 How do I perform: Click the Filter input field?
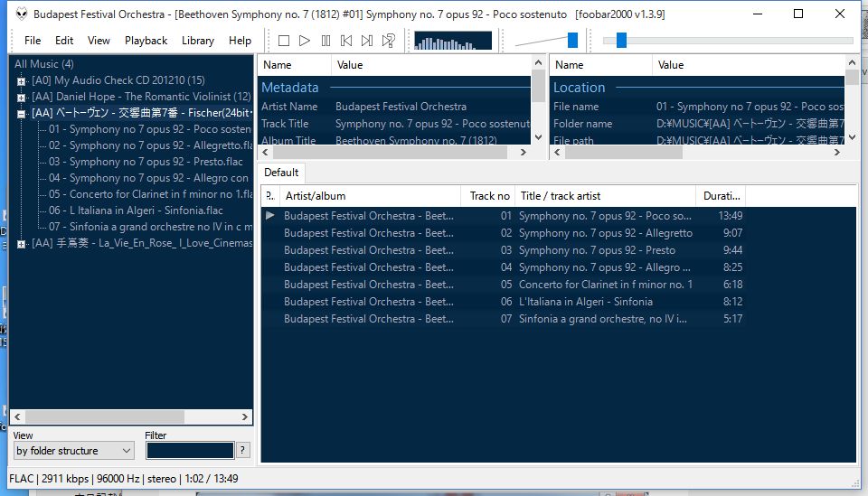[x=190, y=451]
